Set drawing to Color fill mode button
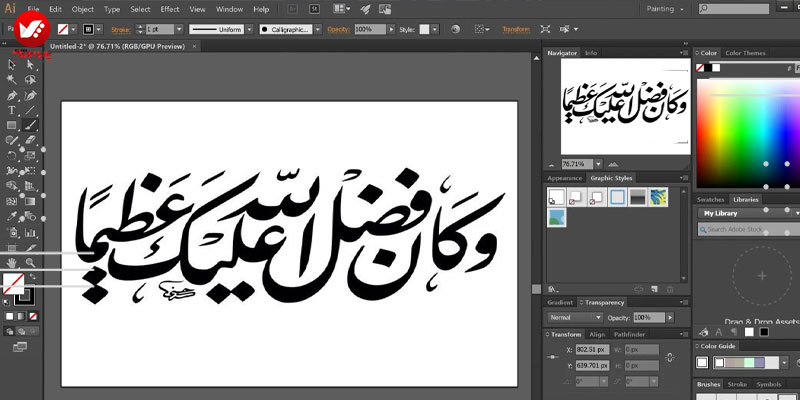Screen dimensions: 800x400 9,317
